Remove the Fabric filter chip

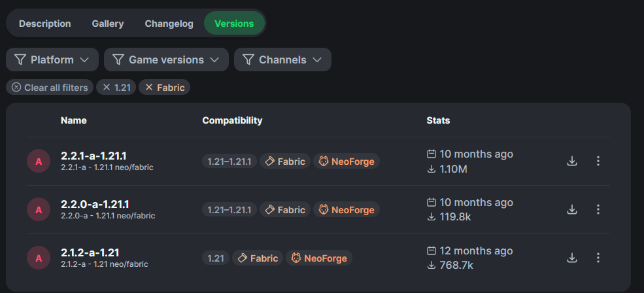164,88
